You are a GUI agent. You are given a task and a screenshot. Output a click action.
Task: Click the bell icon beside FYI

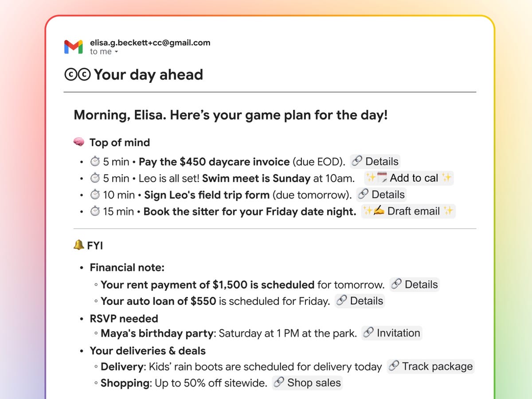78,245
